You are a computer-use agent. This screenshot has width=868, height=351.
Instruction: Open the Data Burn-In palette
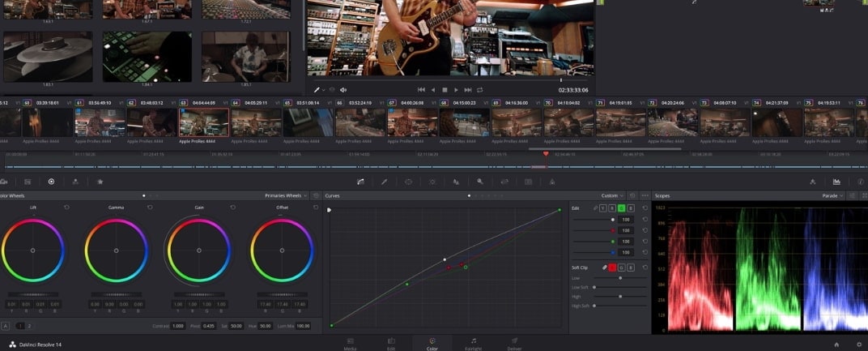[x=552, y=182]
